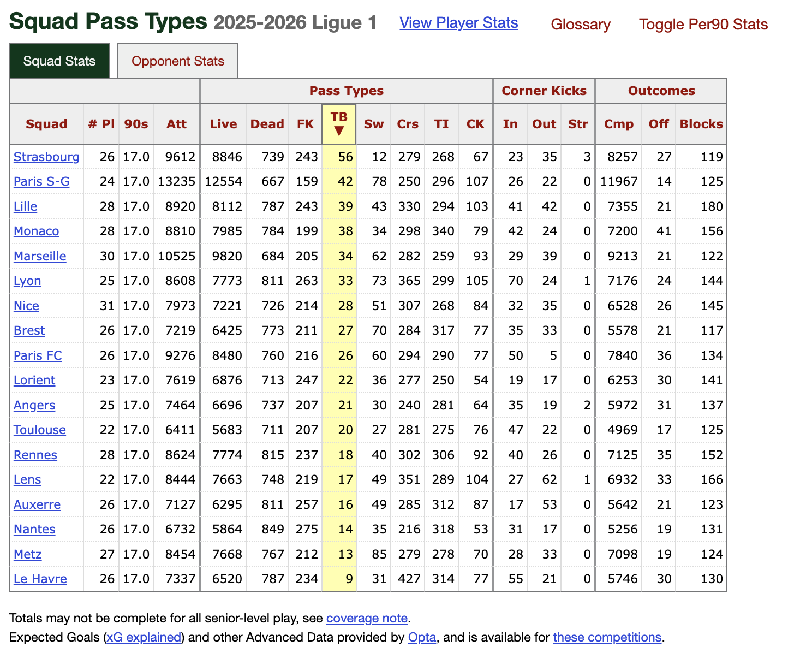
Task: Open the Angers squad link
Action: coord(34,406)
